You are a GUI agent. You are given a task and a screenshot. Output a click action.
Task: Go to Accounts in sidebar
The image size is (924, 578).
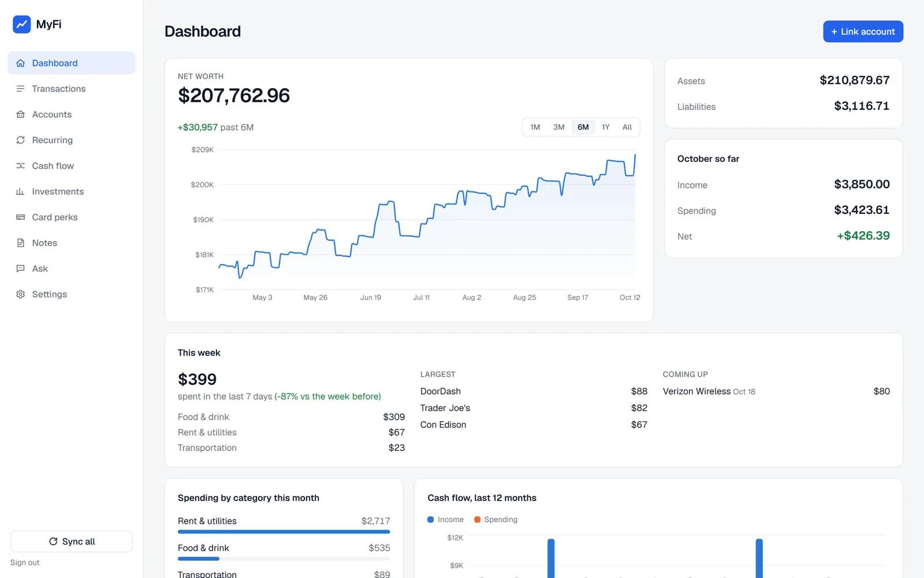(x=72, y=114)
